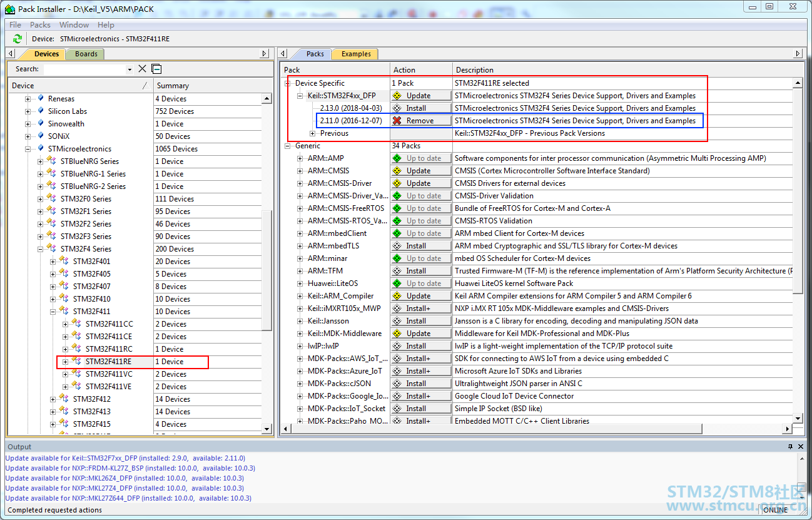Open the search history dropdown arrow
812x520 pixels.
[129, 69]
